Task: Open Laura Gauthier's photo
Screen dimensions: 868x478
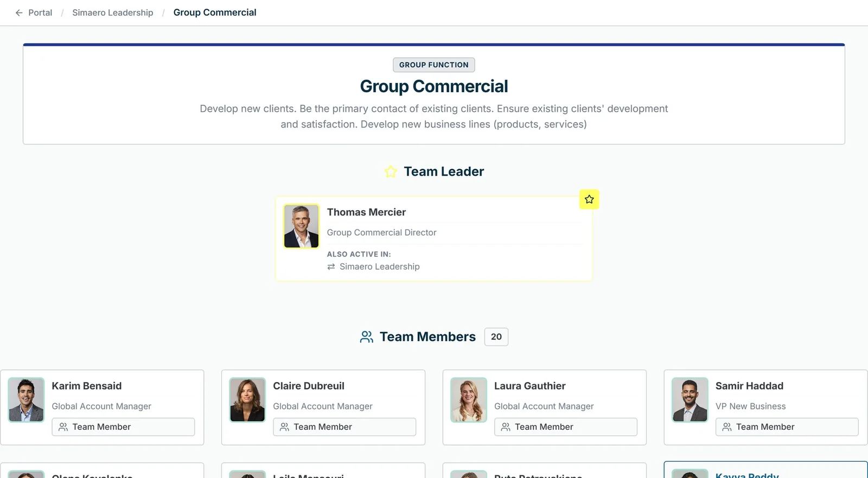Action: coord(469,400)
